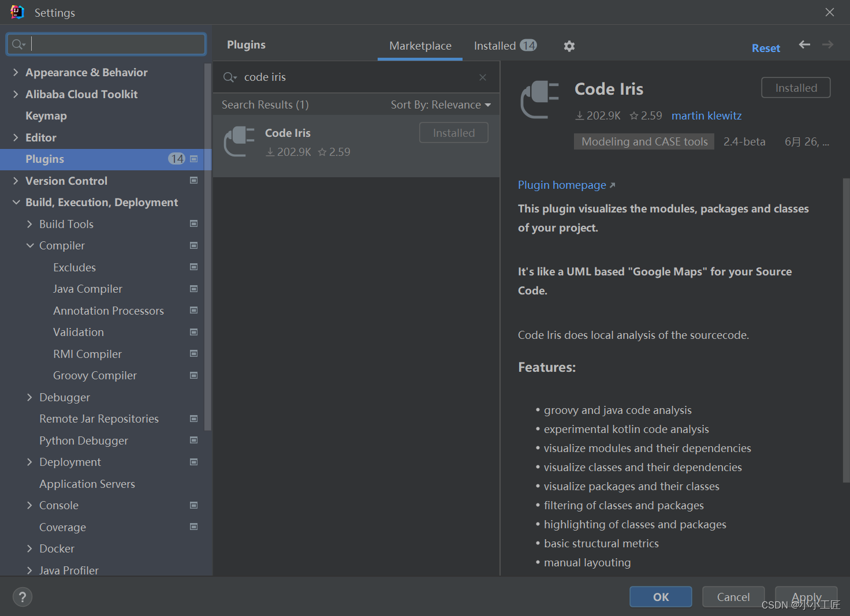Click project-level icon beside Deployment
The image size is (850, 616).
click(x=194, y=462)
